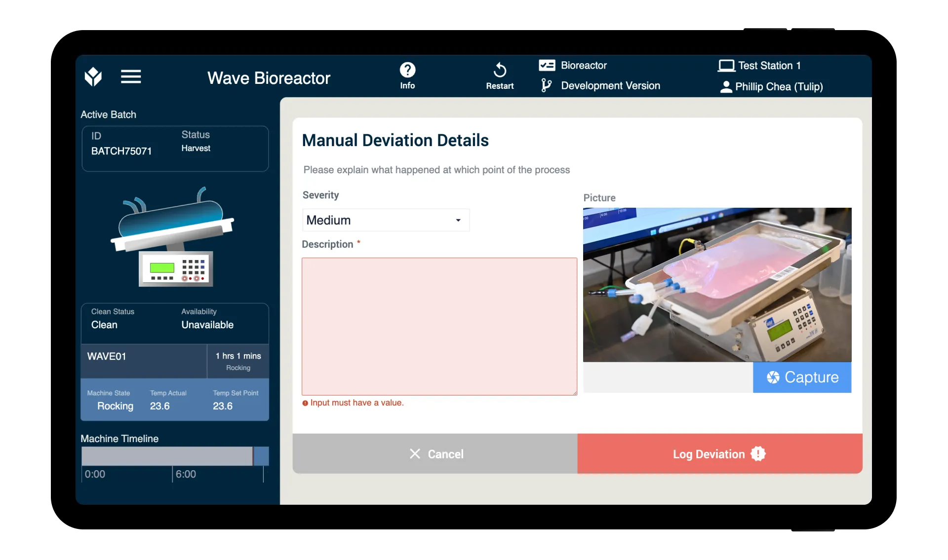
Task: Click the Description text area
Action: (439, 327)
